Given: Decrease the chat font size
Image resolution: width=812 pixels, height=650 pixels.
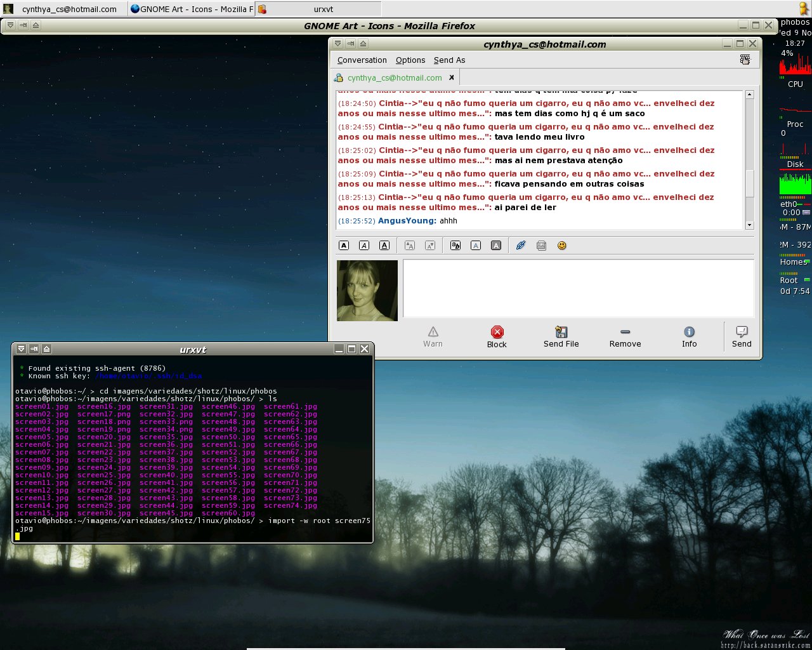Looking at the screenshot, I should tap(430, 246).
